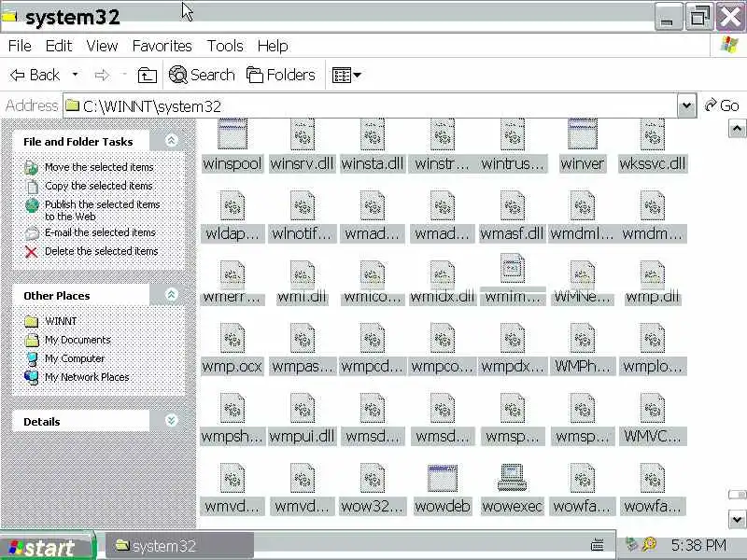
Task: Click the Start button
Action: [47, 547]
